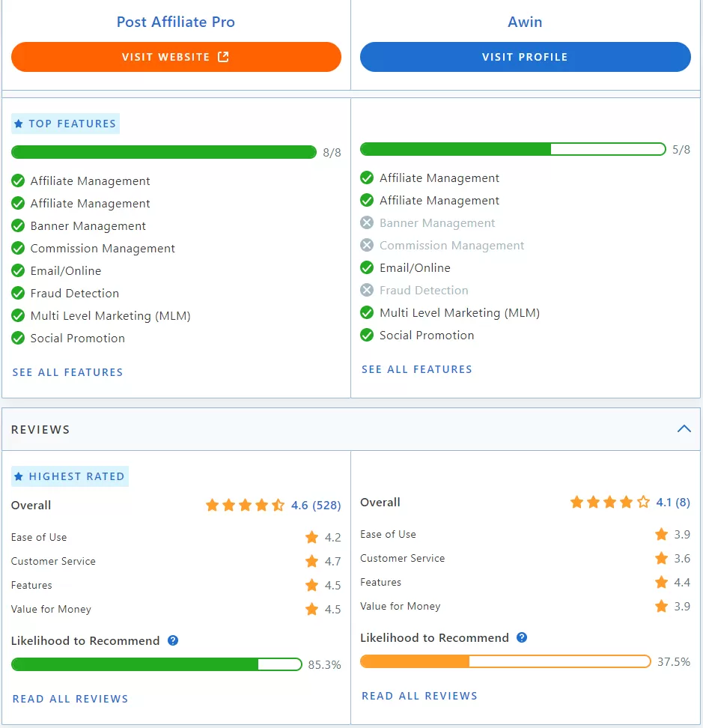The height and width of the screenshot is (728, 703).
Task: Select the checkmark for Multi Level Marketing under Post Affiliate Pro
Action: pyautogui.click(x=19, y=315)
